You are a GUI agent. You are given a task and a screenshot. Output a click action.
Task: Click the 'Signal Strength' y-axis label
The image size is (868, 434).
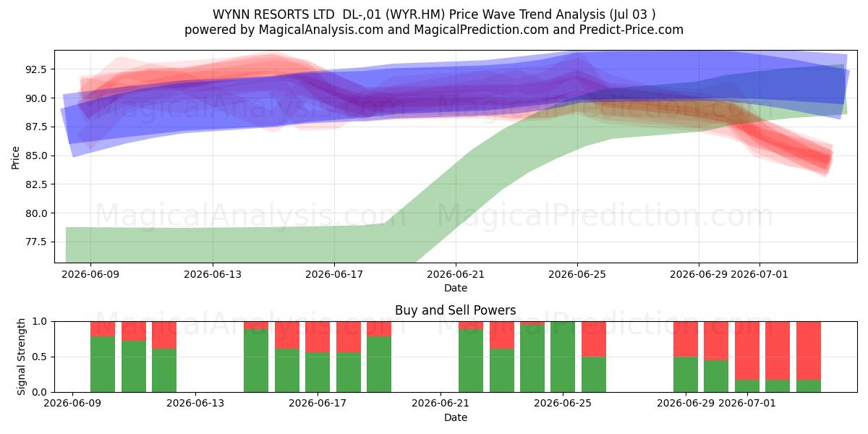point(22,357)
